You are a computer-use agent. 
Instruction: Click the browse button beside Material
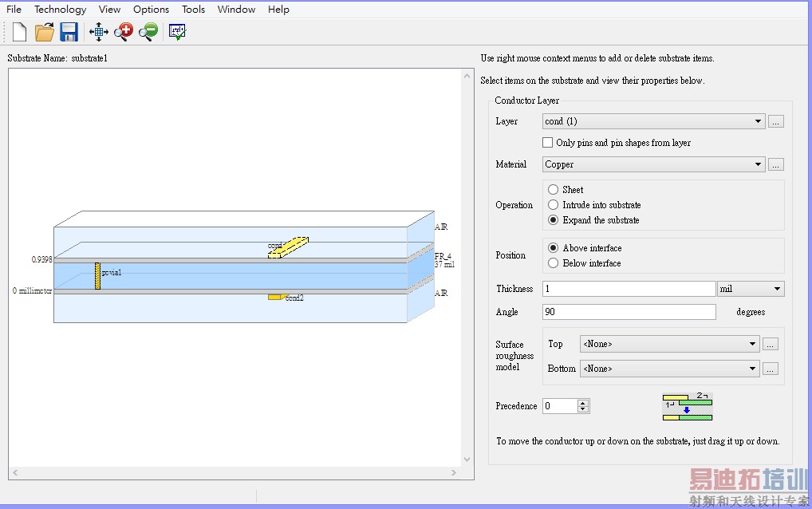[776, 164]
